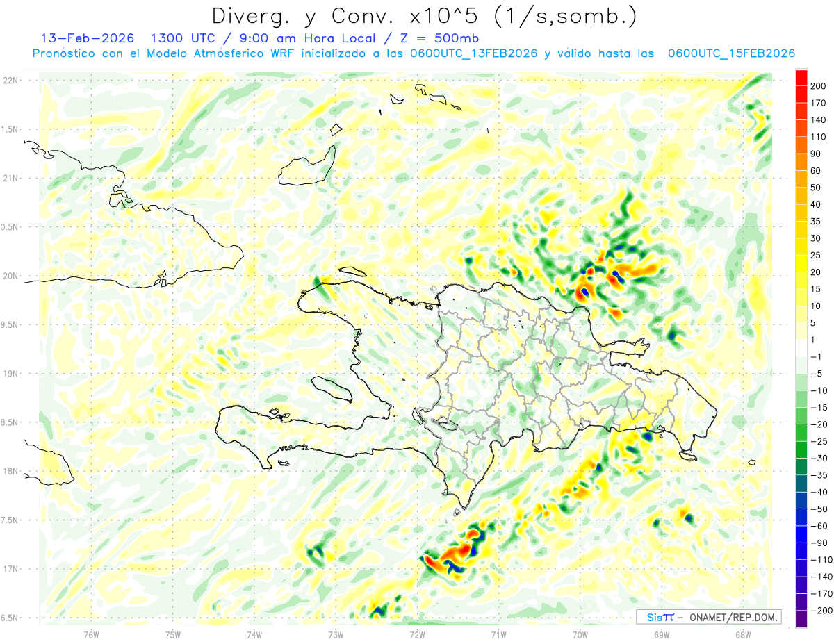Click the title "Diverg. y Conv. x10^5 (1/s,somb.)"

coord(424,16)
